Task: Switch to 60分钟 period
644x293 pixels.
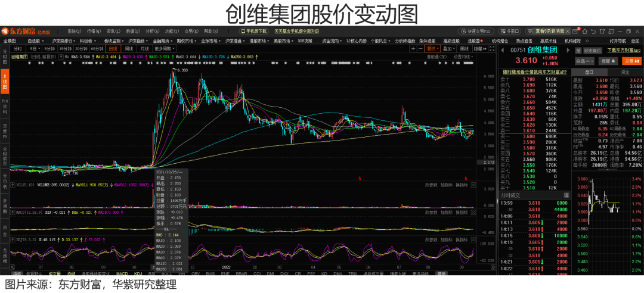Action: click(x=97, y=49)
